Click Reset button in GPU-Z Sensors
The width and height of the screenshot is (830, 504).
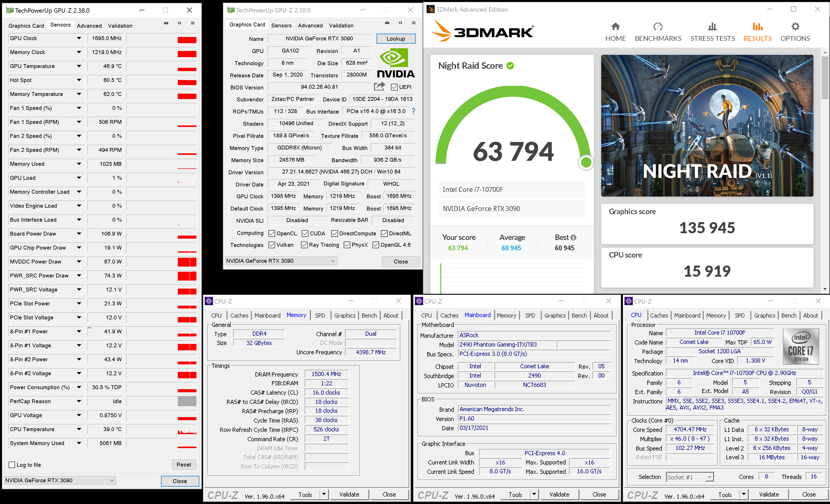[x=184, y=465]
